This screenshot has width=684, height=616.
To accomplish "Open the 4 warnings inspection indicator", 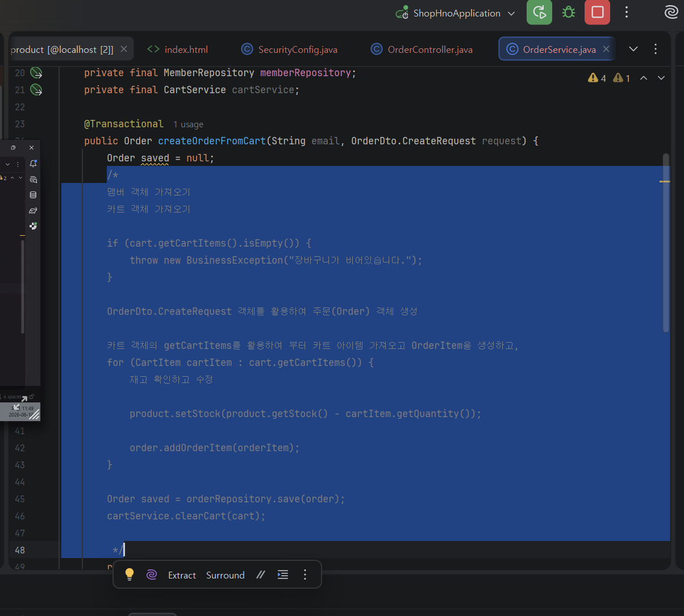I will (x=597, y=78).
